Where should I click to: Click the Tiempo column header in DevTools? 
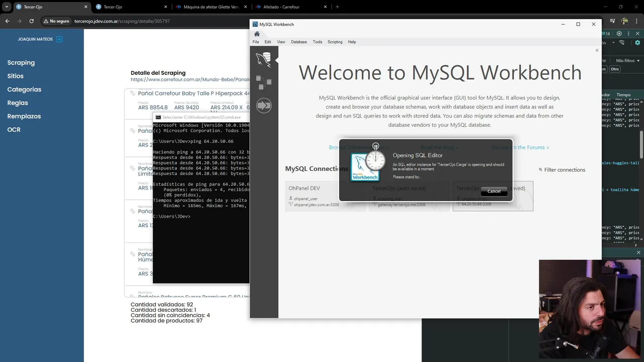point(623,95)
